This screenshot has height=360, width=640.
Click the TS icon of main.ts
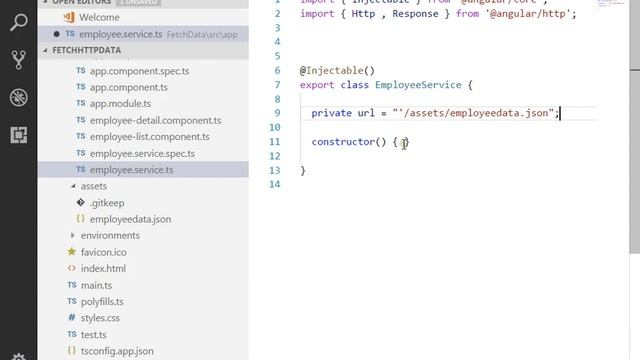72,285
